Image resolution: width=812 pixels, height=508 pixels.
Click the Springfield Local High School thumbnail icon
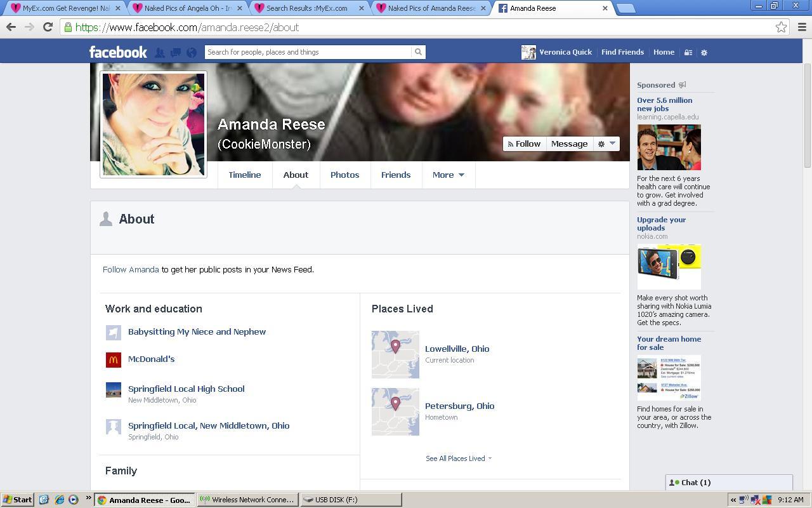114,390
